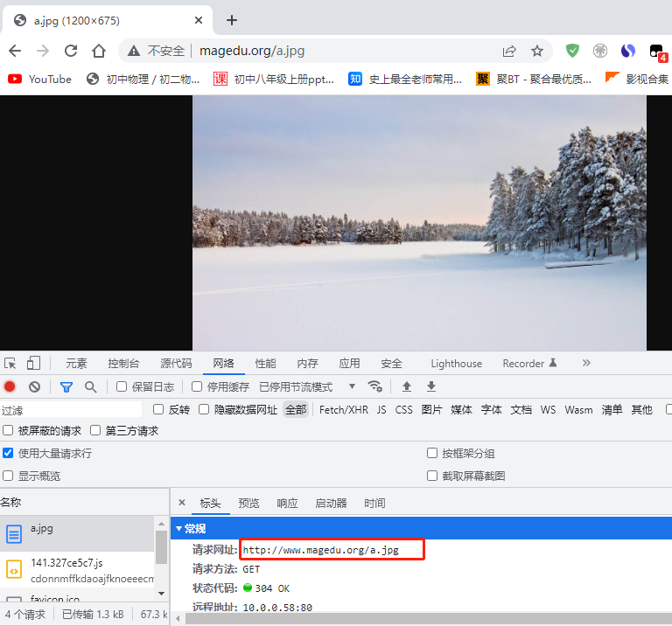This screenshot has width=672, height=626.
Task: Select the 141.327ce5c7.js request row
Action: pos(77,569)
